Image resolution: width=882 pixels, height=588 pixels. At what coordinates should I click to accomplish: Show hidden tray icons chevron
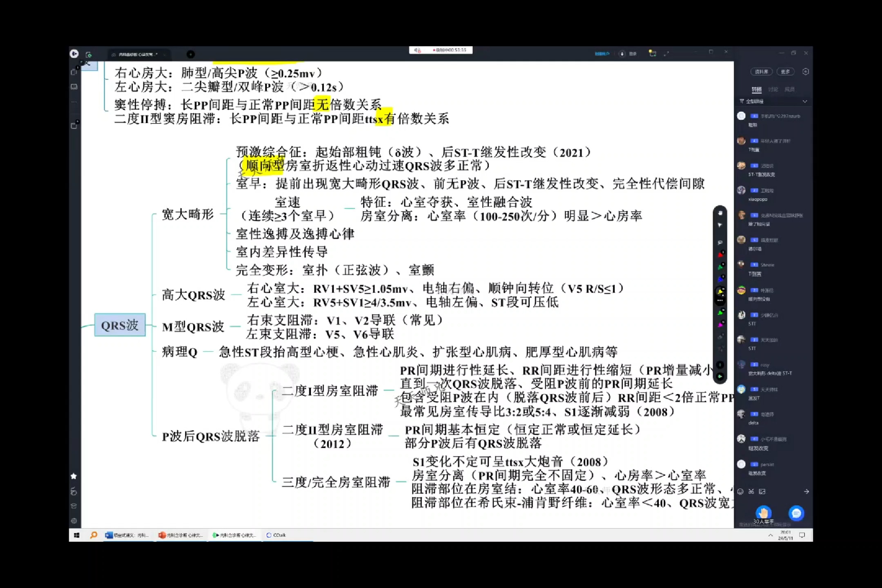770,535
